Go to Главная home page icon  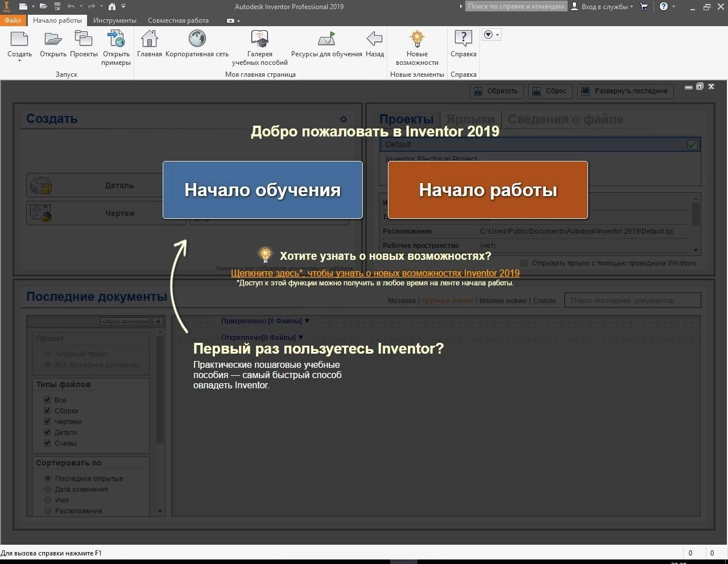pos(150,39)
